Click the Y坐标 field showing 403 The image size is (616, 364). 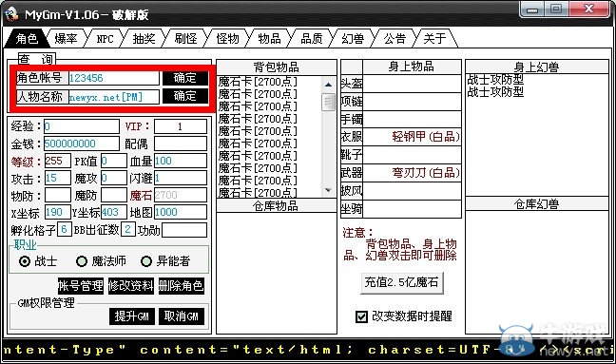click(113, 212)
